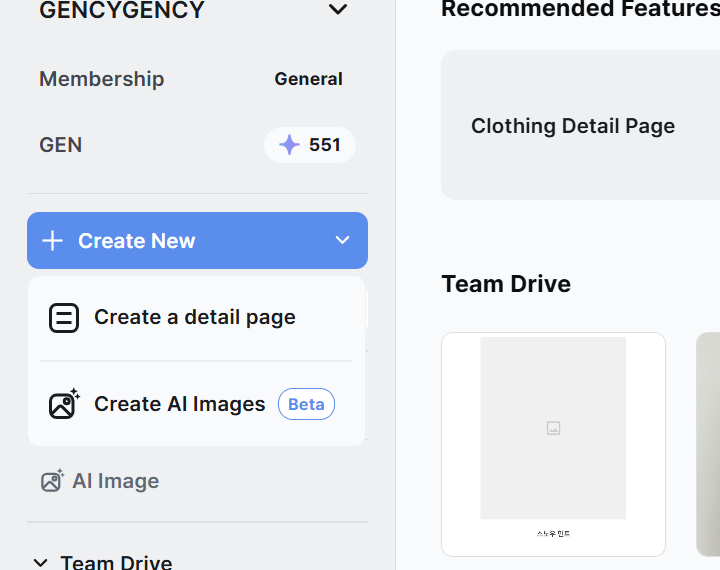Collapse the Team Drive sidebar chevron
Image resolution: width=720 pixels, height=570 pixels.
[40, 563]
